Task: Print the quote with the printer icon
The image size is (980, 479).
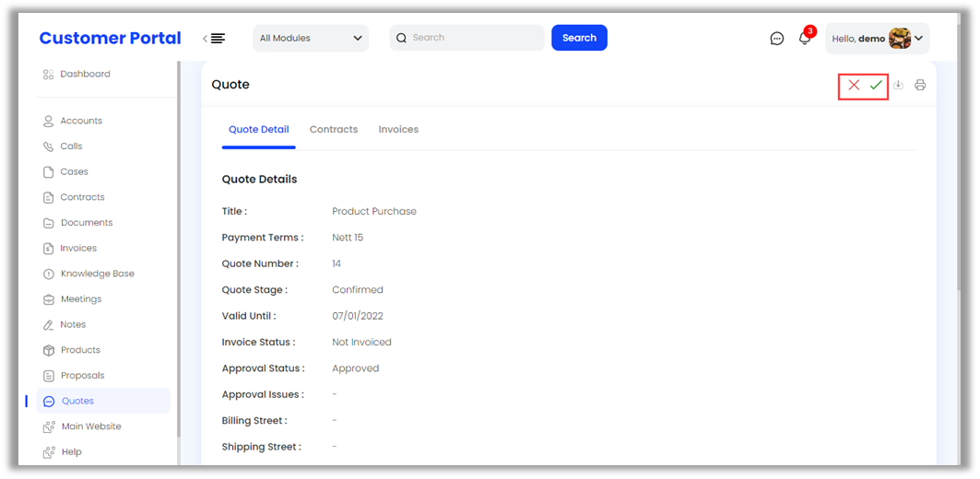Action: tap(920, 85)
